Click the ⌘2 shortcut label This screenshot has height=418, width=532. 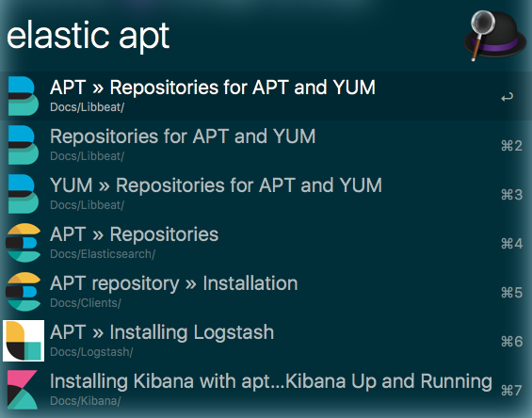click(x=511, y=146)
